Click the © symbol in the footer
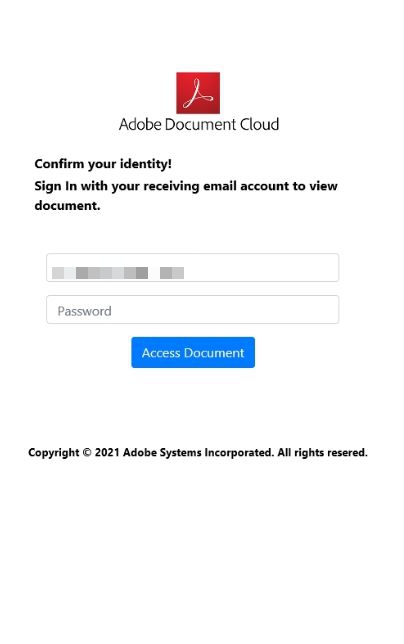Screen dimensions: 404x644 coord(87,452)
